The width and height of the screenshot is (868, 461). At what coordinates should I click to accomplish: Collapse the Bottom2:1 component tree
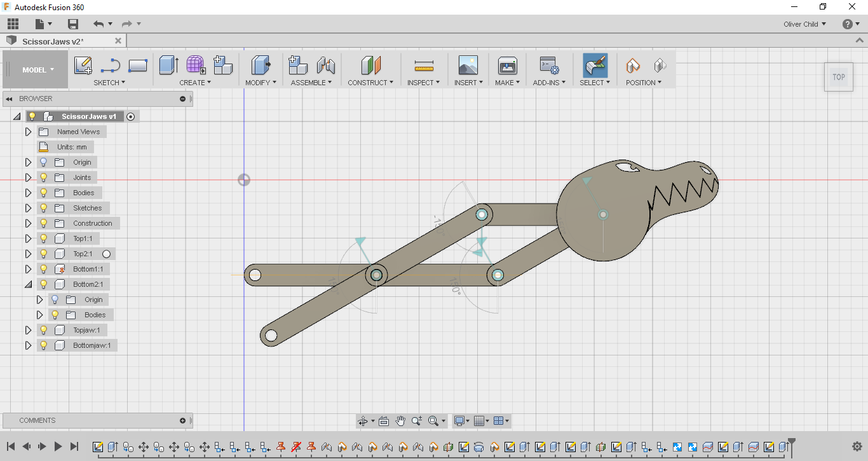click(x=28, y=284)
